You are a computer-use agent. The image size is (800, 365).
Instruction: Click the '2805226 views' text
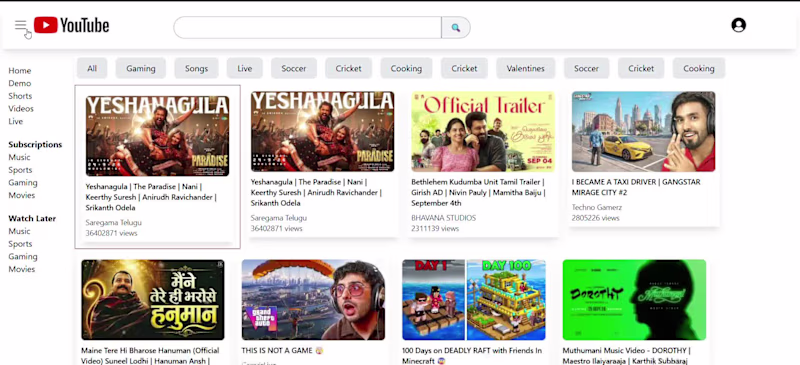click(595, 218)
